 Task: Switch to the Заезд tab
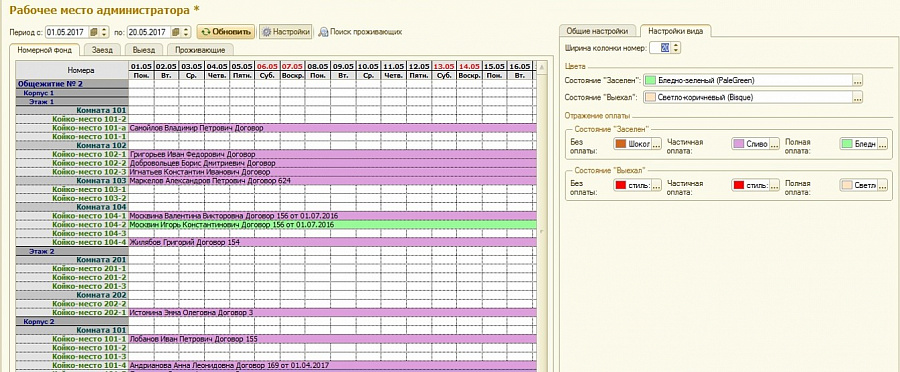point(103,50)
